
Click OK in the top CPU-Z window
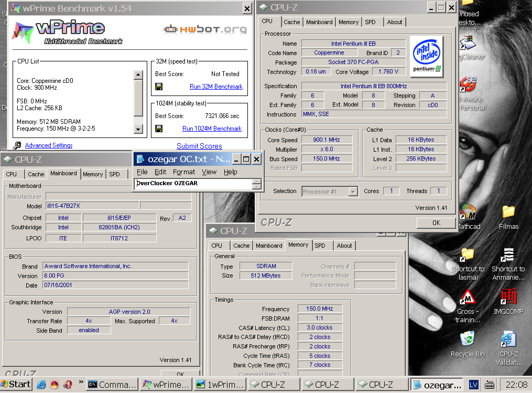(x=436, y=223)
